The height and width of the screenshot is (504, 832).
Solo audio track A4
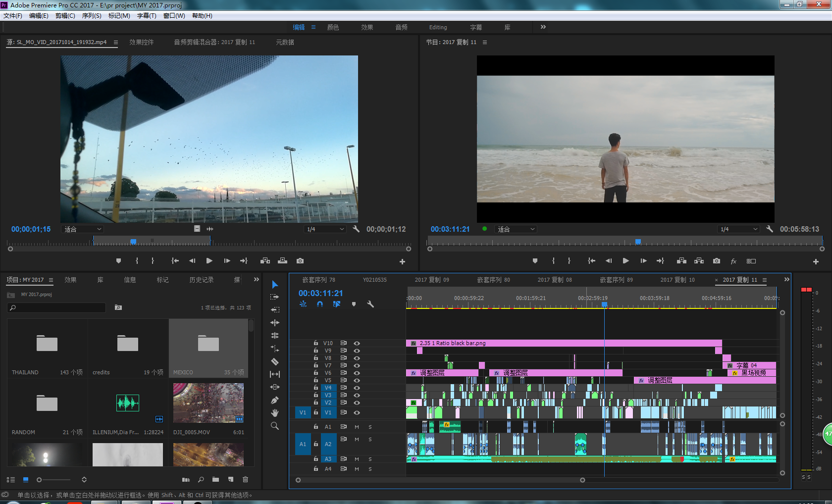pos(370,469)
